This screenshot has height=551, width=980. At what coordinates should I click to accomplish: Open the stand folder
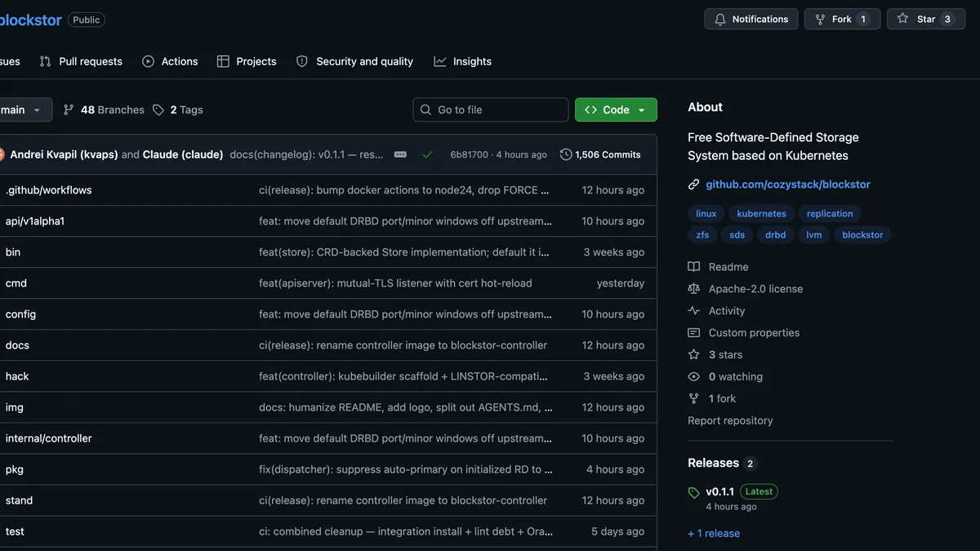click(x=20, y=500)
